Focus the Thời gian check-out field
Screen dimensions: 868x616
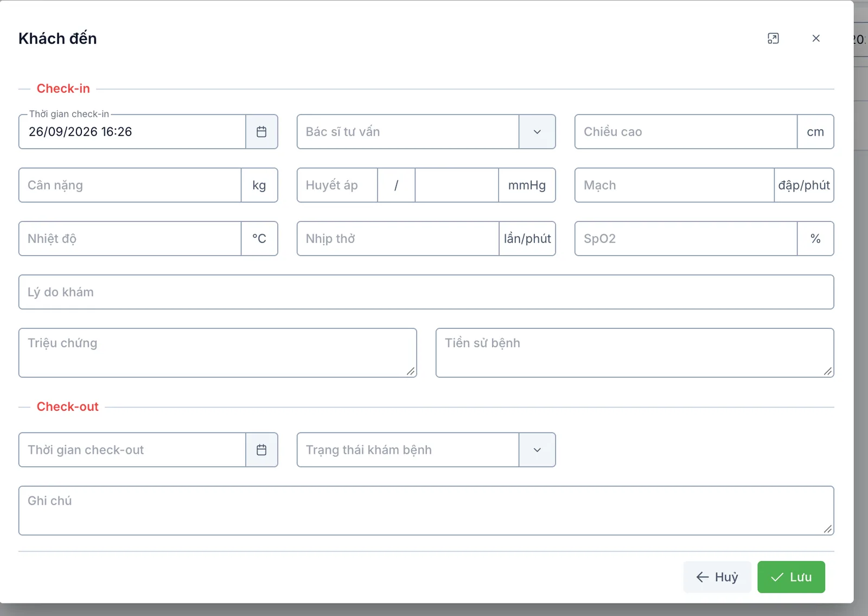tap(132, 449)
